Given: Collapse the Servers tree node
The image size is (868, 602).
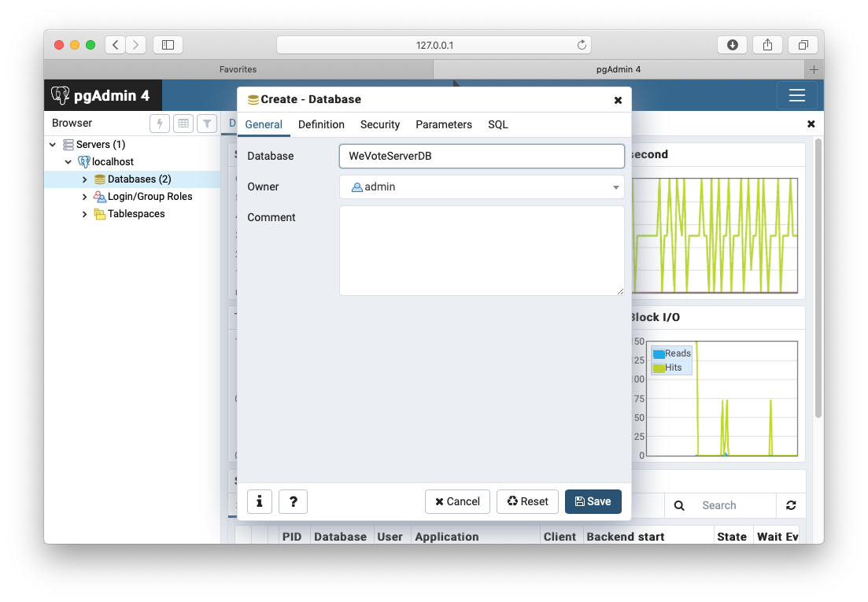Looking at the screenshot, I should pos(53,145).
